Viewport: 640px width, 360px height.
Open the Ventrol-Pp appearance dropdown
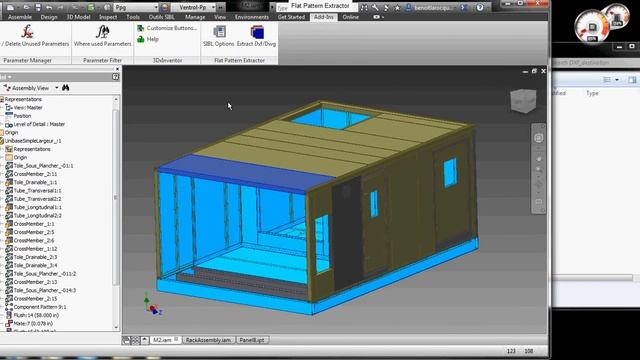[x=213, y=7]
